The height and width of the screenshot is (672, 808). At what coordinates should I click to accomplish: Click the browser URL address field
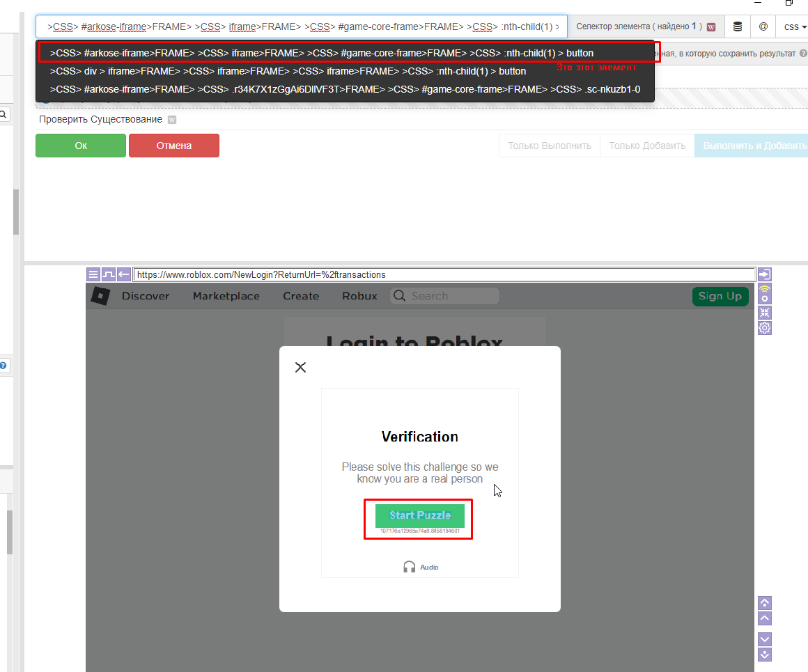[x=444, y=274]
